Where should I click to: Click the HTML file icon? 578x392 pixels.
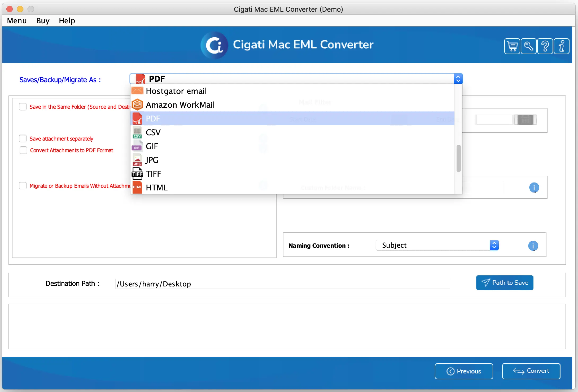point(137,187)
